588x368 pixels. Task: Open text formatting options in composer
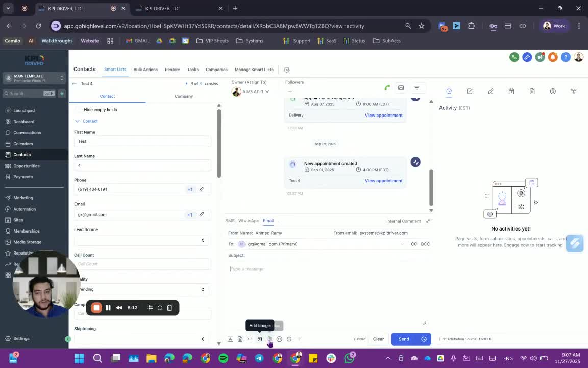pos(230,339)
